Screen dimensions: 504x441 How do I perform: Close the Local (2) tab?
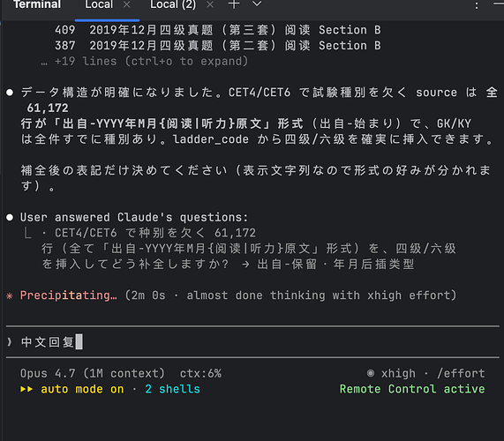pos(210,4)
